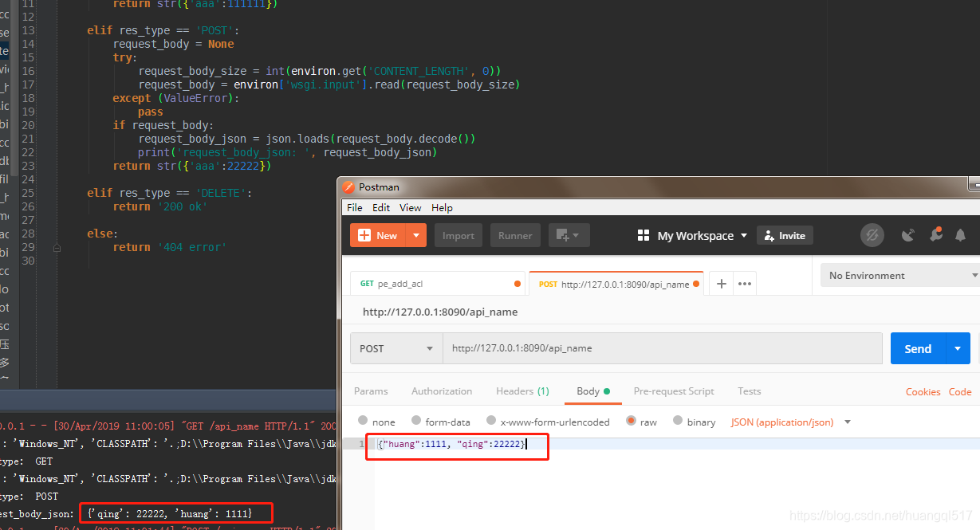Open the JSON (application/json) type dropdown
Screen dimensions: 980x530
pos(790,422)
